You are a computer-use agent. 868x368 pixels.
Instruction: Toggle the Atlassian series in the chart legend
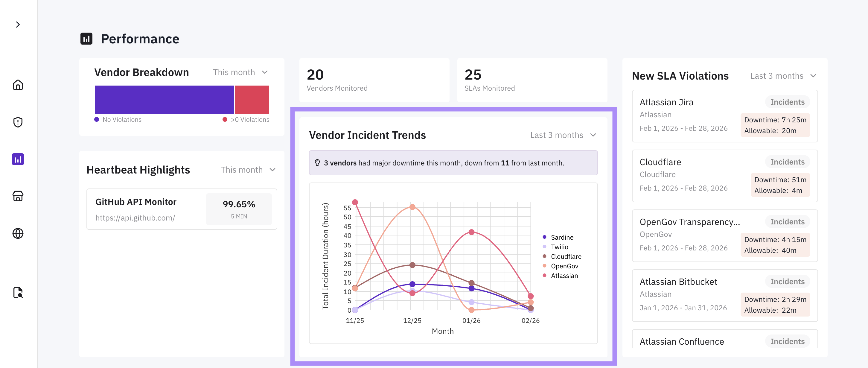(564, 276)
